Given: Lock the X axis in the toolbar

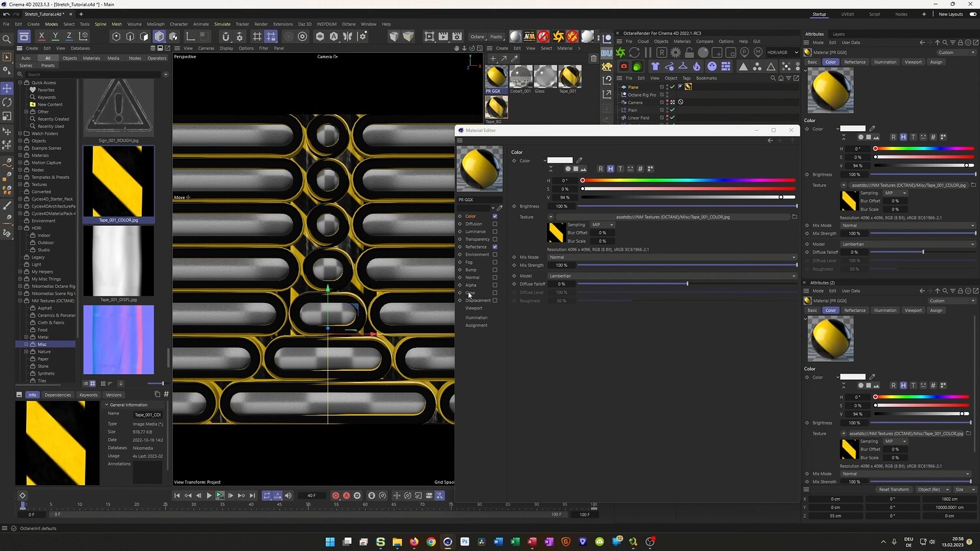Looking at the screenshot, I should coord(42,37).
